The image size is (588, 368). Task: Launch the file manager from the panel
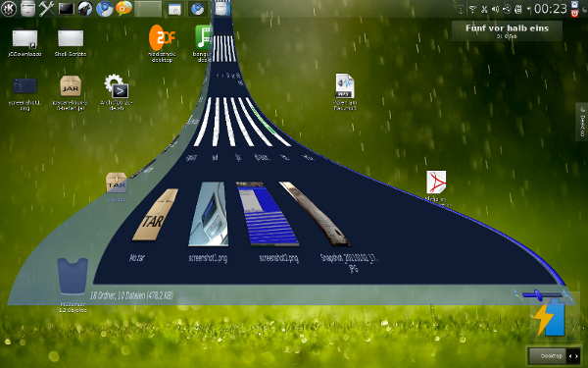[27, 9]
